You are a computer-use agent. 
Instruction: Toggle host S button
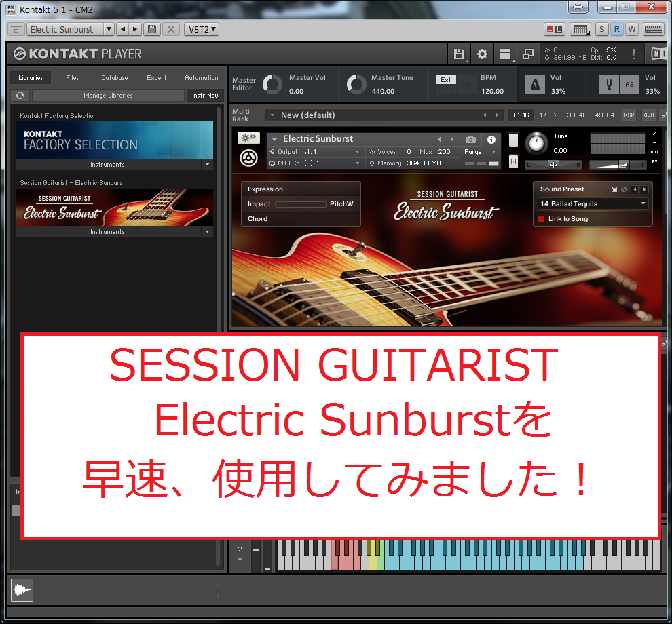point(601,29)
